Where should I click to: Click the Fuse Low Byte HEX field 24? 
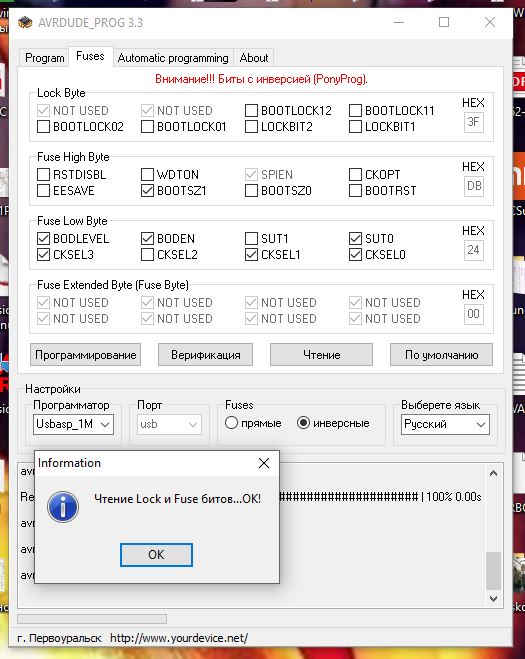pyautogui.click(x=473, y=250)
